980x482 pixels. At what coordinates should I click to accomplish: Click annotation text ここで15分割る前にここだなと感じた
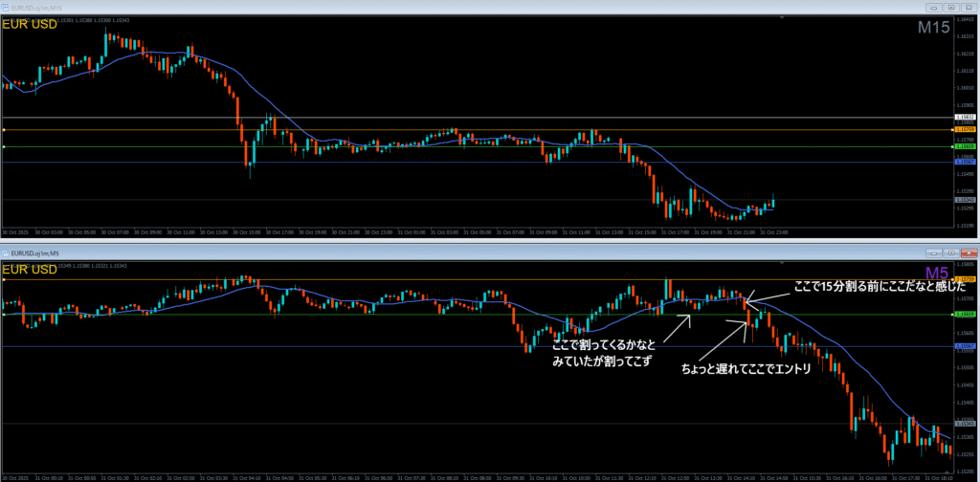click(880, 288)
